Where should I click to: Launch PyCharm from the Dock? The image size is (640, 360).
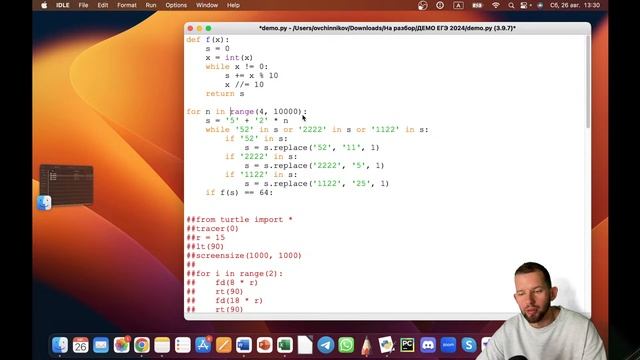point(407,345)
